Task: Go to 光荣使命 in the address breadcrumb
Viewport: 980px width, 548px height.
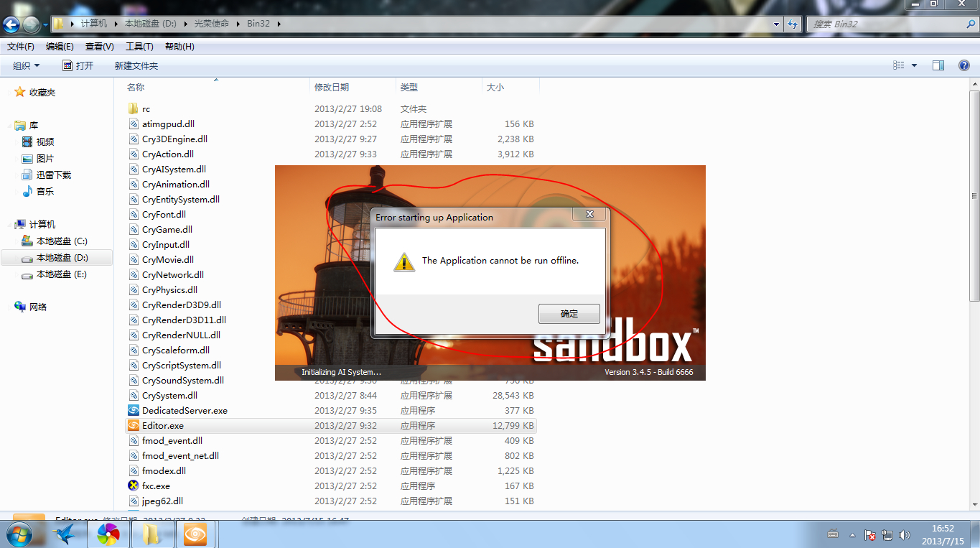Action: [x=212, y=24]
